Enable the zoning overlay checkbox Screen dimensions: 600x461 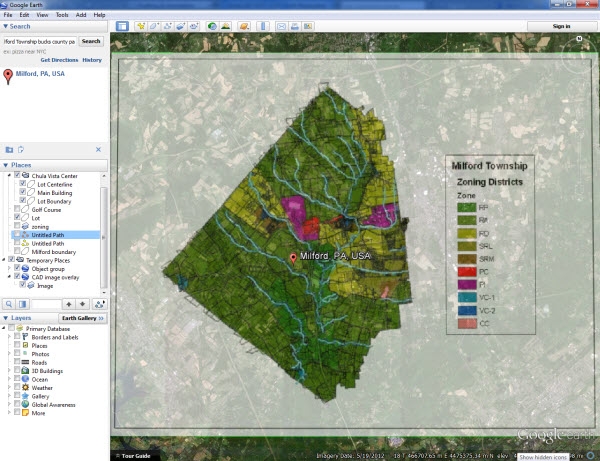click(x=17, y=226)
